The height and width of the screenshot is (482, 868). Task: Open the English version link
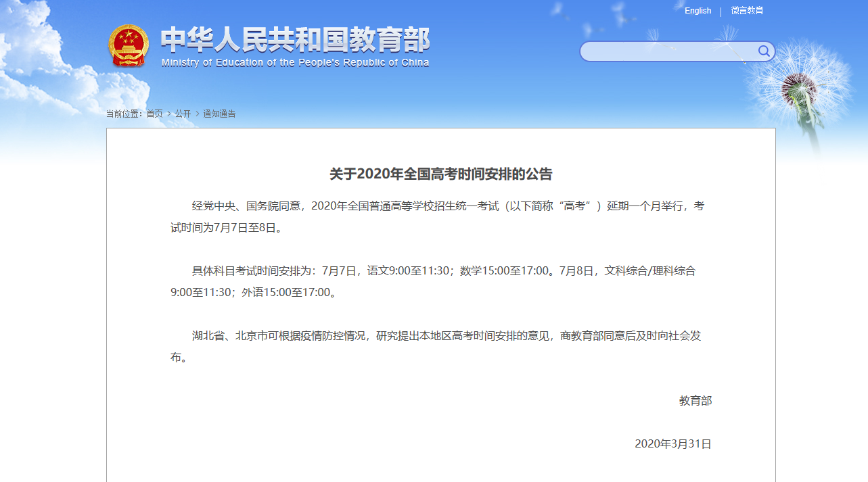coord(698,10)
